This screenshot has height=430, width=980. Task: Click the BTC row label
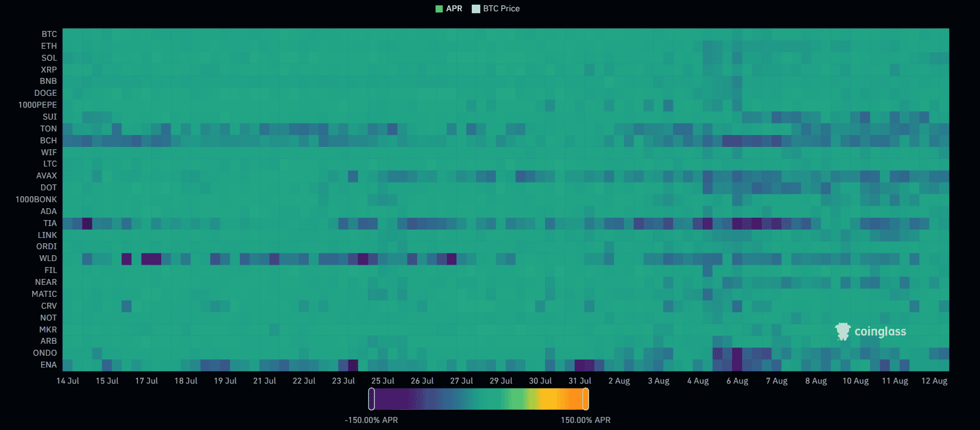(x=49, y=34)
